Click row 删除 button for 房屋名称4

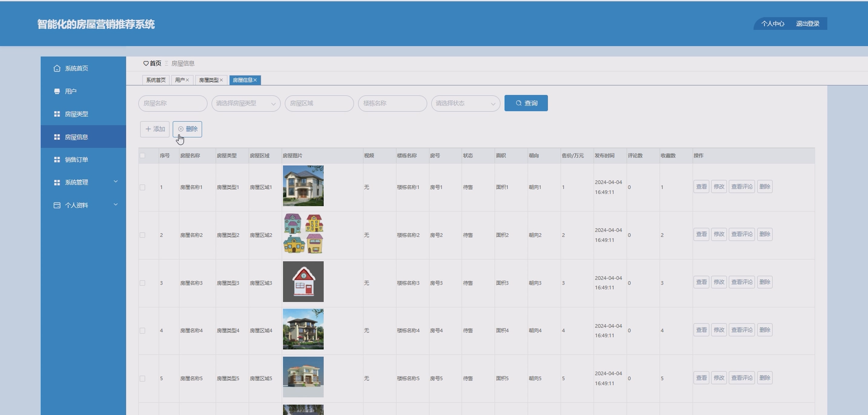(x=764, y=330)
